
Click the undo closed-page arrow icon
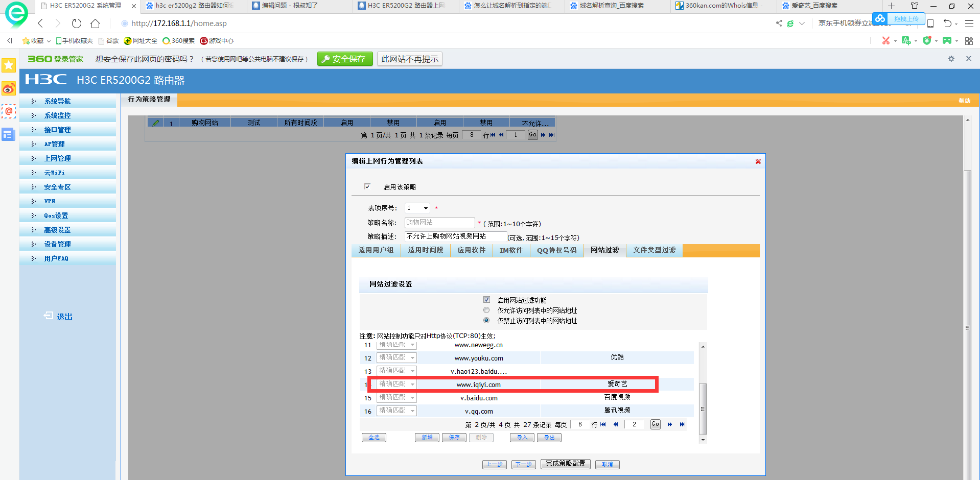[947, 23]
